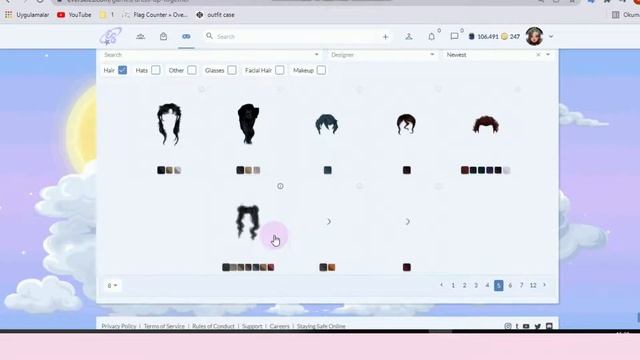Expand the Newest sort dropdown arrow
The image size is (640, 360).
548,55
